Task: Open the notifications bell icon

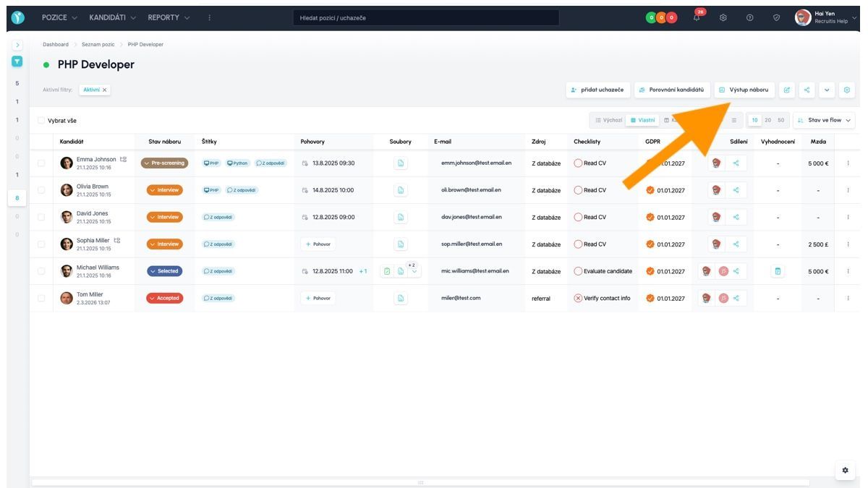Action: pos(697,18)
